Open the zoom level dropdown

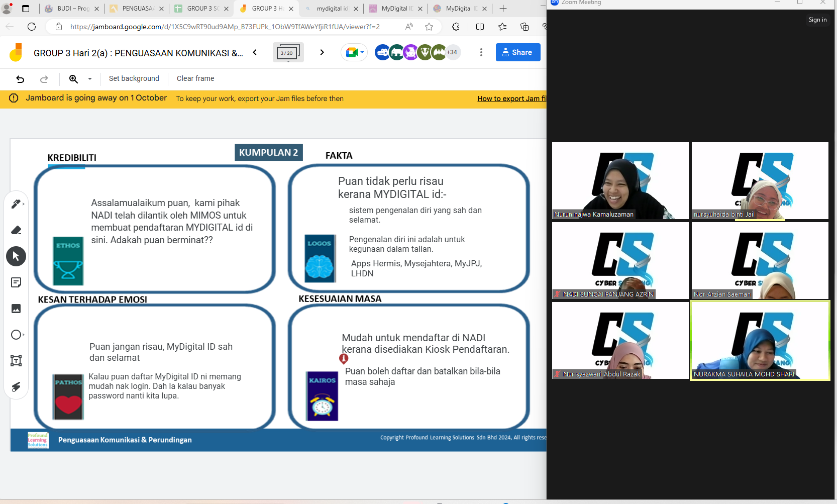90,79
